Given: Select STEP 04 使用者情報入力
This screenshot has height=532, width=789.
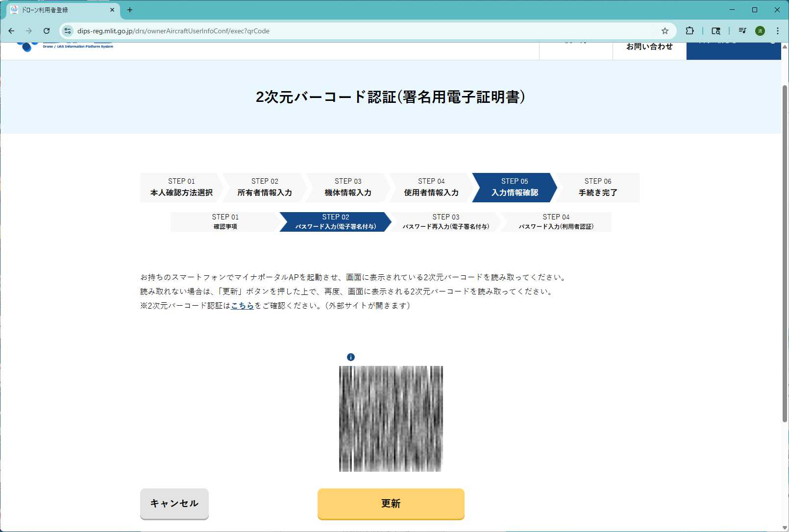Looking at the screenshot, I should pyautogui.click(x=432, y=188).
